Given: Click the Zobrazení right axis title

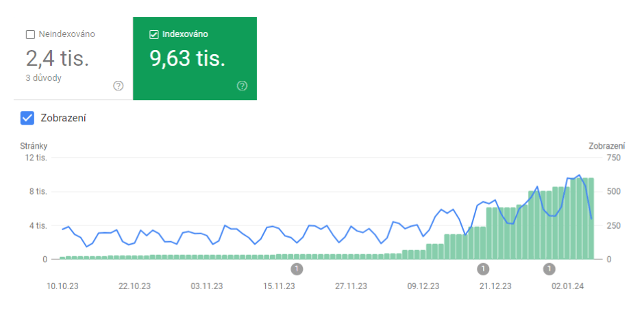Looking at the screenshot, I should [607, 146].
